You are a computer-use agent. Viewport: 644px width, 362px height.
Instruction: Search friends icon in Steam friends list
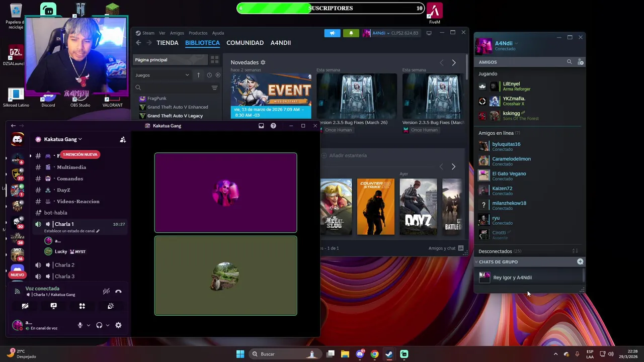(570, 62)
